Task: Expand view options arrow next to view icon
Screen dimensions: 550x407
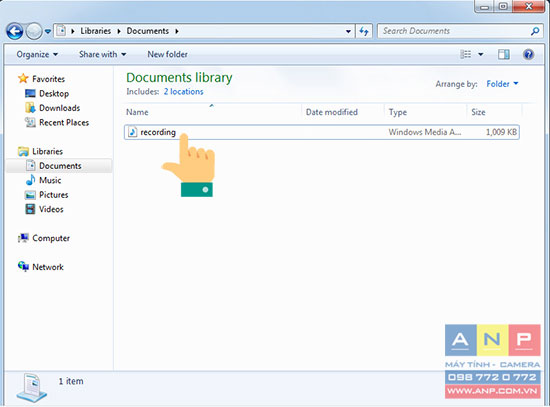Action: point(481,54)
